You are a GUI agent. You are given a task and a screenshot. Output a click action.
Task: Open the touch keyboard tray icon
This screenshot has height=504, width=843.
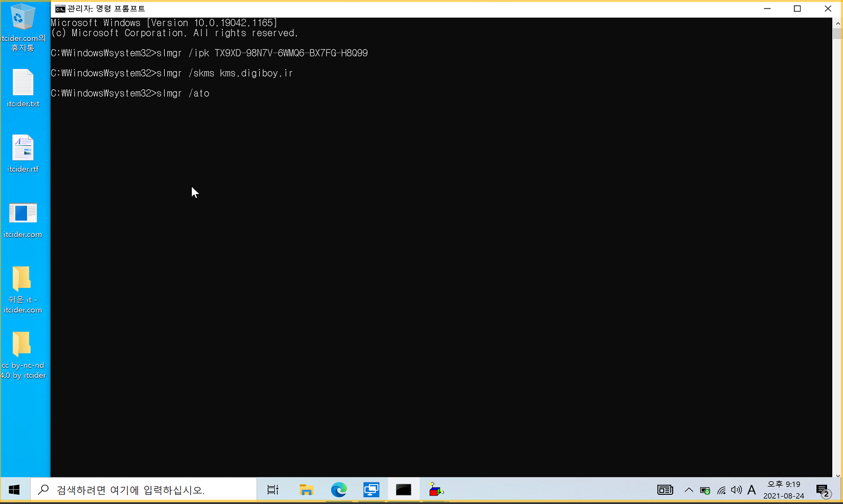click(x=665, y=490)
